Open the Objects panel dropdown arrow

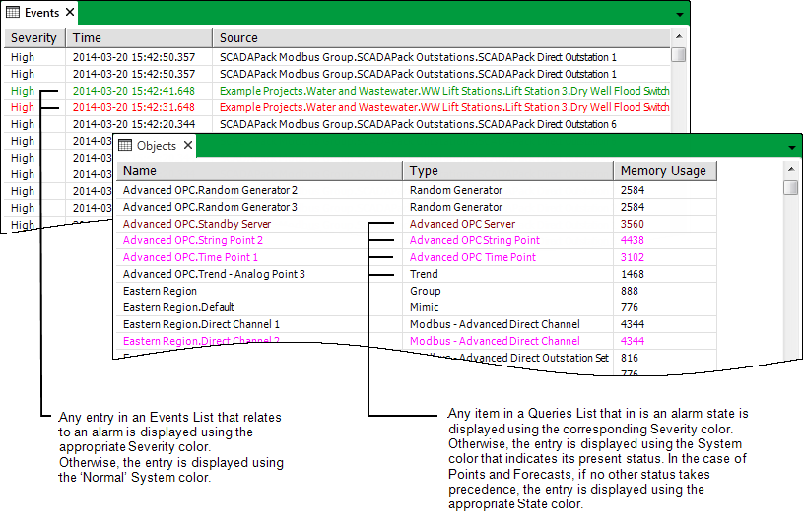tap(791, 147)
